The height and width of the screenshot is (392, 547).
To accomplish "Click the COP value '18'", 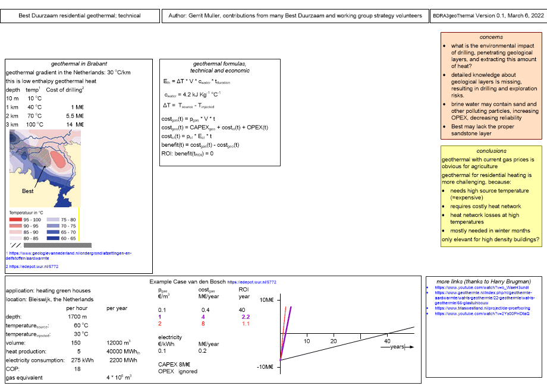I will 77,369.
